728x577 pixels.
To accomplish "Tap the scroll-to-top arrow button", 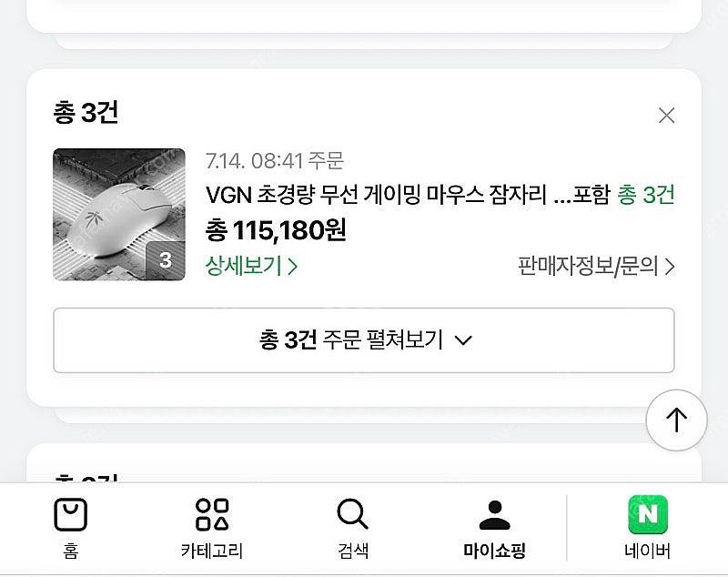I will 676,420.
